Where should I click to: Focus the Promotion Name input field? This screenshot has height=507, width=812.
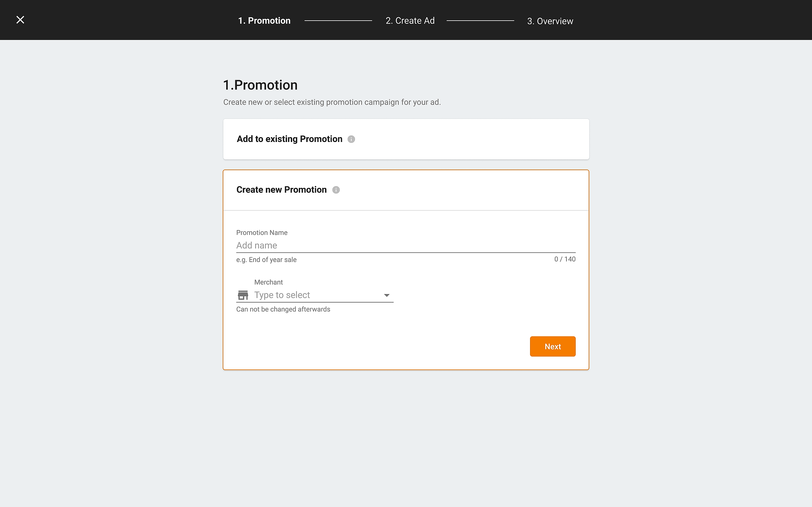tap(405, 246)
